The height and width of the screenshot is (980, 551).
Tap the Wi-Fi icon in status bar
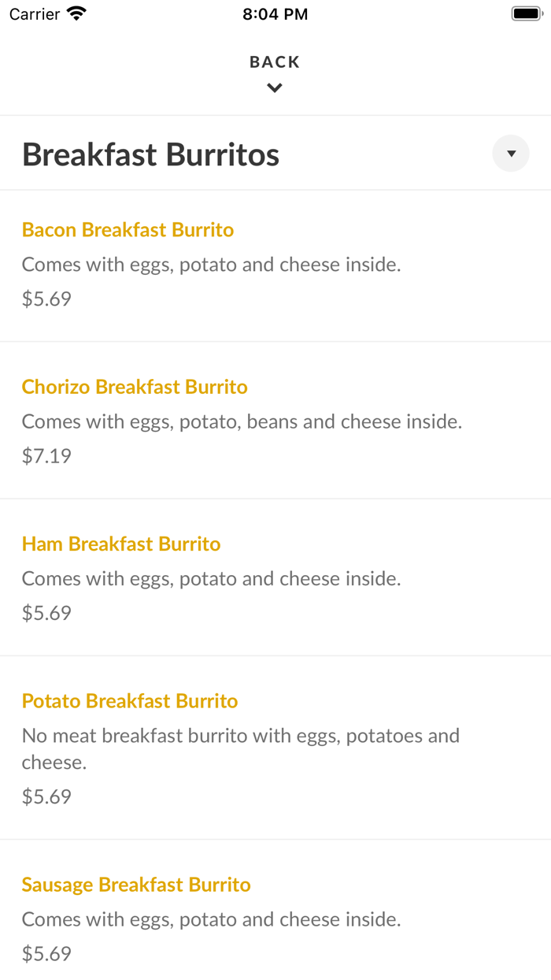(x=76, y=13)
